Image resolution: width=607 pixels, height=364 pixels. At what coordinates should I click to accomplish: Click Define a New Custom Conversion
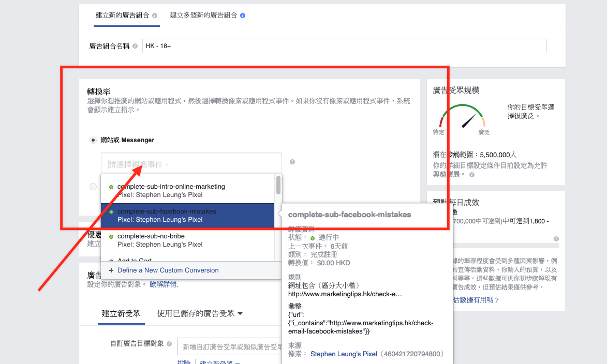click(x=168, y=270)
